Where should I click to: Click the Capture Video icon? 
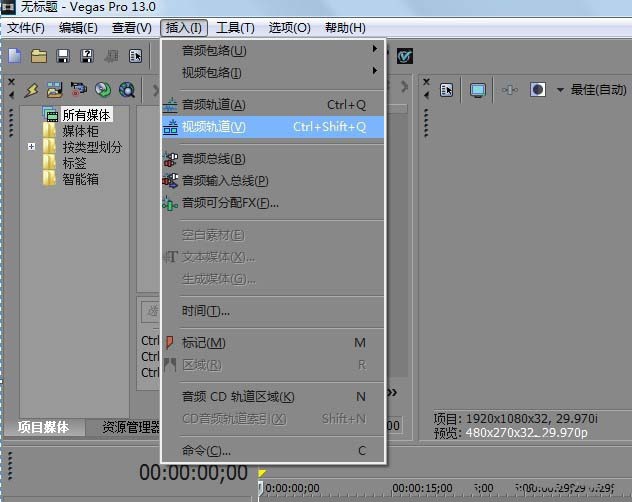coord(55,90)
